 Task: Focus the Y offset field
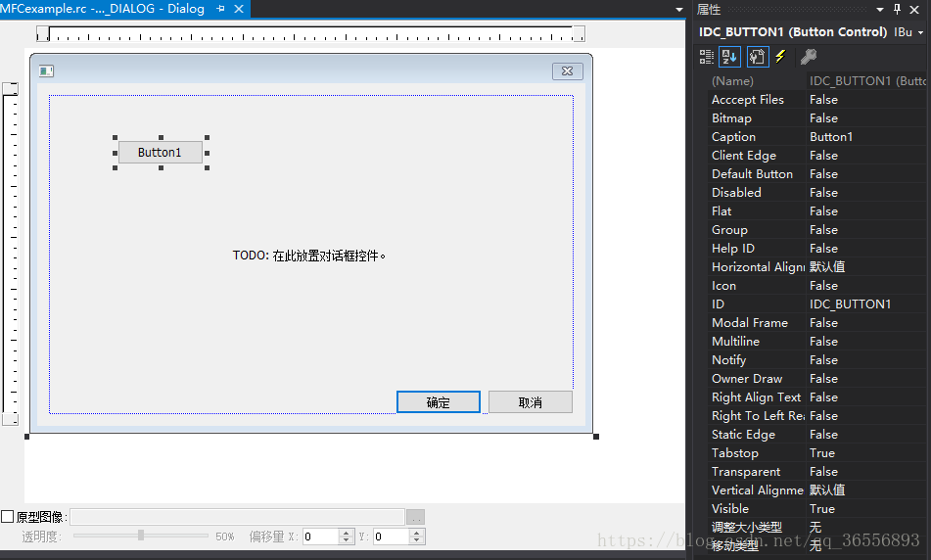[x=391, y=537]
